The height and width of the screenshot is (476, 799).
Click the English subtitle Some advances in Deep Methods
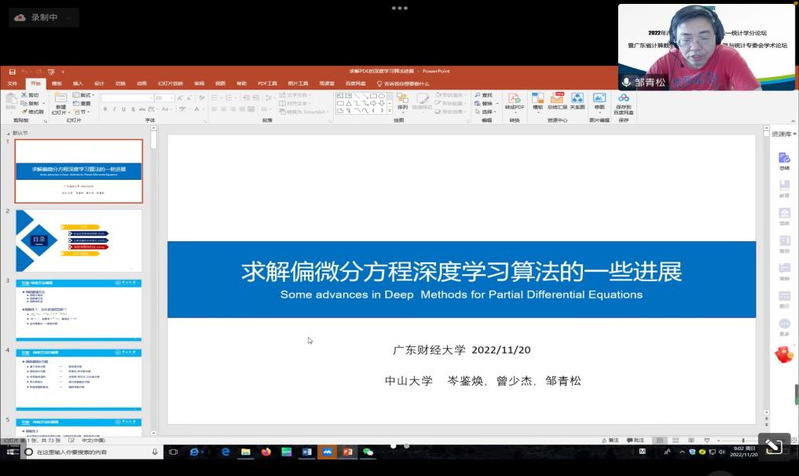click(x=461, y=295)
